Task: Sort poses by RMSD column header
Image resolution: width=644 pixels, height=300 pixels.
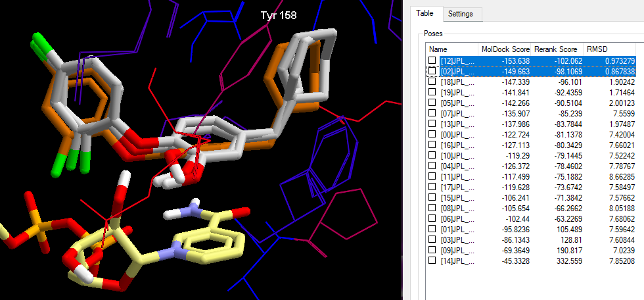Action: (x=610, y=49)
